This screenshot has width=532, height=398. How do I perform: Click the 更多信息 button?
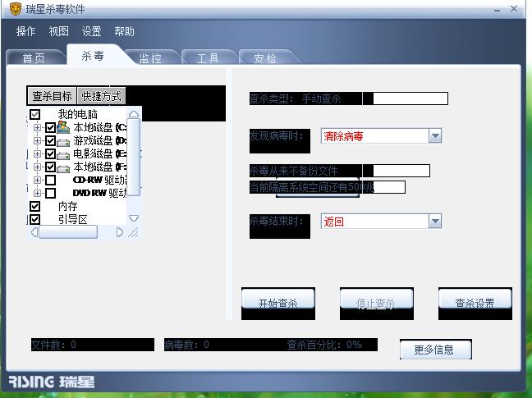pyautogui.click(x=436, y=350)
